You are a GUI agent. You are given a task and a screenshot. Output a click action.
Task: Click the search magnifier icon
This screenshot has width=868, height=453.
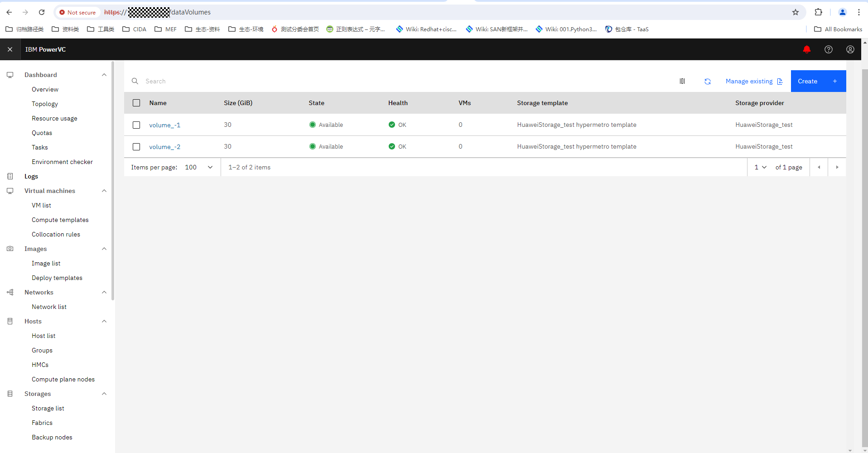click(x=135, y=81)
